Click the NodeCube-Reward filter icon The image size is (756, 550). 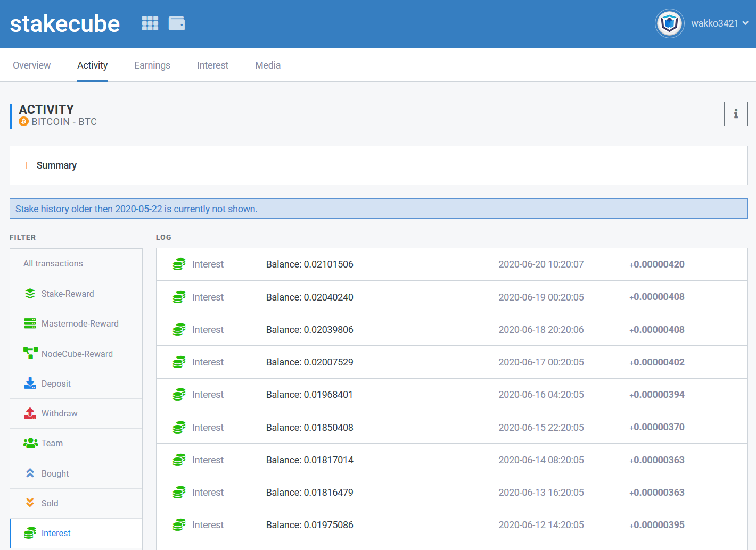pyautogui.click(x=30, y=354)
